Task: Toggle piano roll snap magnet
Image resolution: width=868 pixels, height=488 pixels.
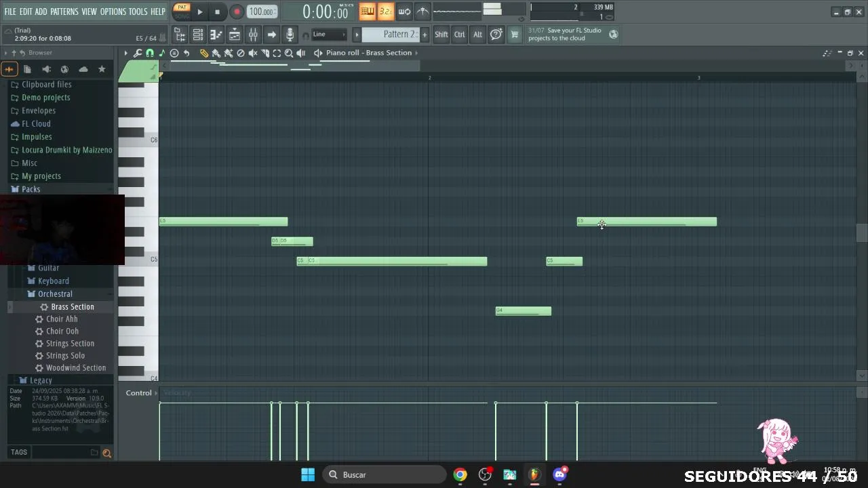Action: click(x=150, y=53)
